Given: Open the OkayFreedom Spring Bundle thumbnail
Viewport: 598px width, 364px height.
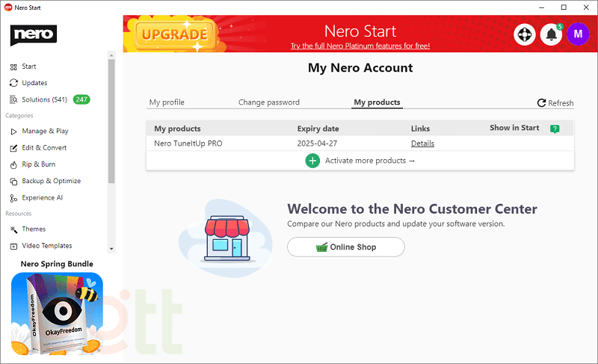Looking at the screenshot, I should (58, 314).
